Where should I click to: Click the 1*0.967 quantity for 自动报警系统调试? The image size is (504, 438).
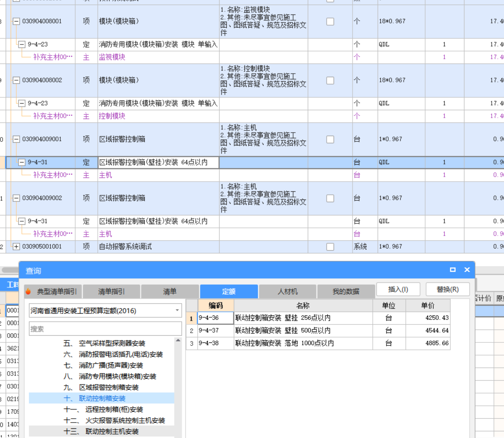pyautogui.click(x=390, y=247)
